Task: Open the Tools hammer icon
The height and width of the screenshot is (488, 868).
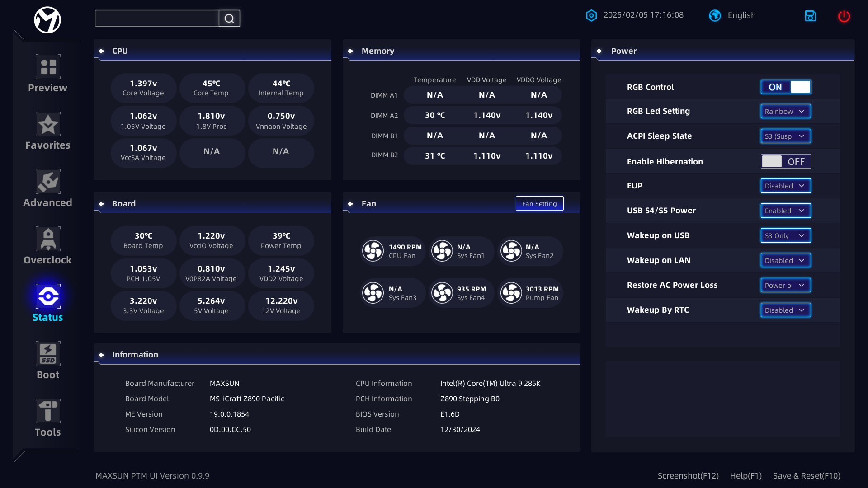Action: (x=48, y=411)
